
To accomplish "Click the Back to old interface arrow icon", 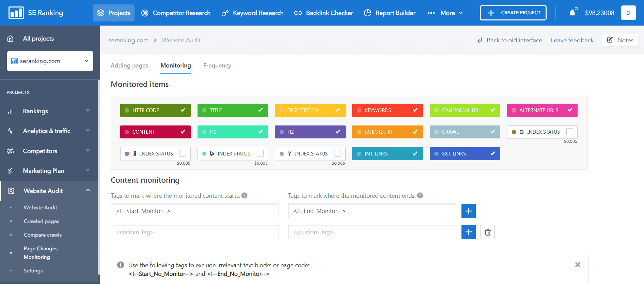I will click(x=480, y=40).
